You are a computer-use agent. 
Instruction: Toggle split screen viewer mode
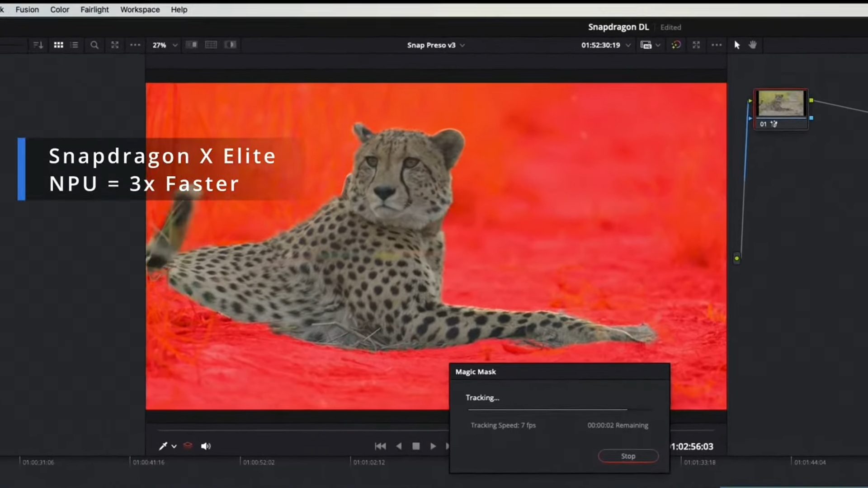[211, 45]
